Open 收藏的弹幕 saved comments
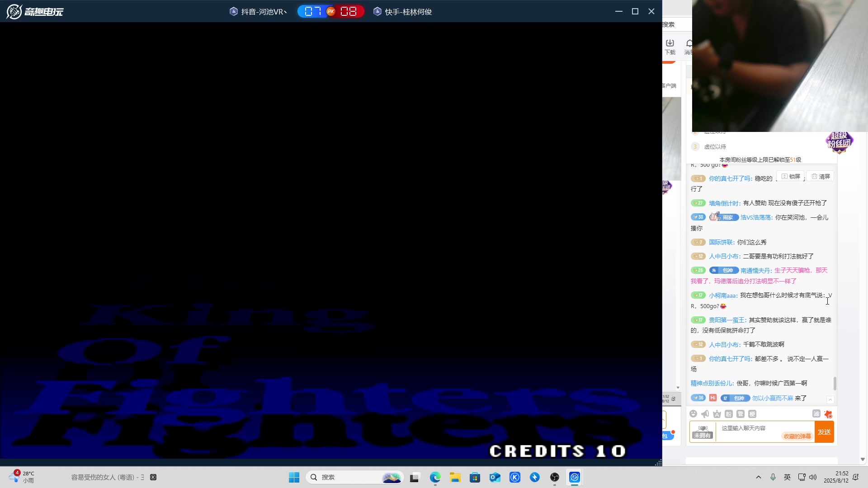Viewport: 868px width, 488px height. tap(797, 436)
